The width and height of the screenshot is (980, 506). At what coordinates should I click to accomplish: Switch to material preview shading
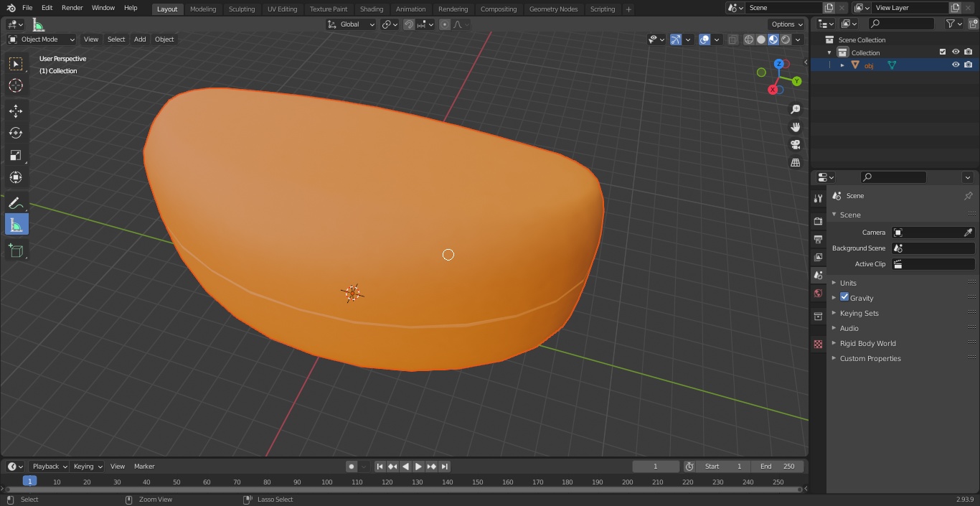click(x=773, y=39)
